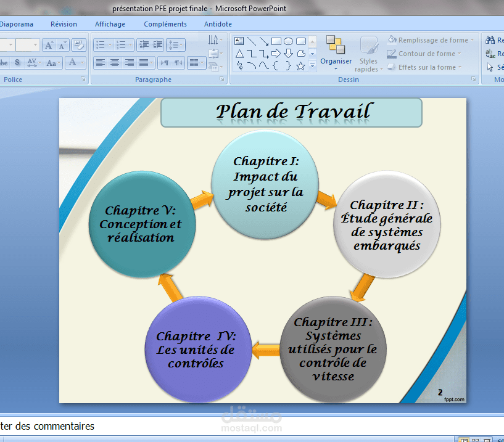504x442 pixels.
Task: Open the Police dialog launcher
Action: click(83, 79)
